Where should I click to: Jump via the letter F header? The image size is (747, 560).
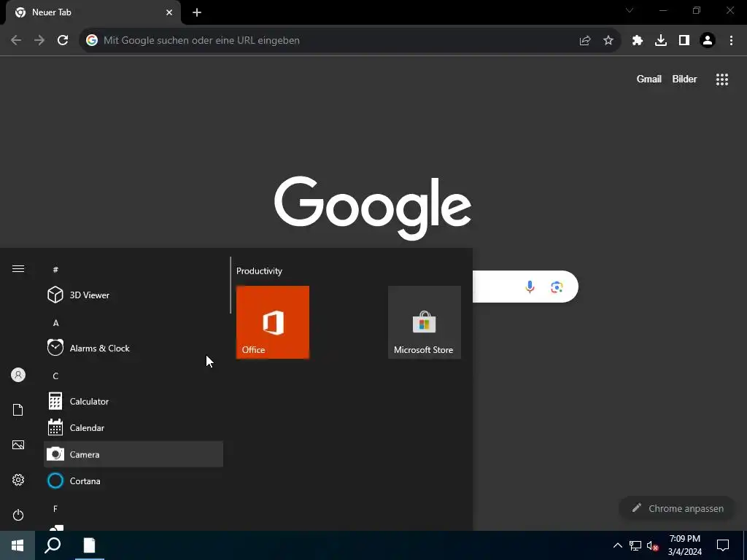[55, 508]
